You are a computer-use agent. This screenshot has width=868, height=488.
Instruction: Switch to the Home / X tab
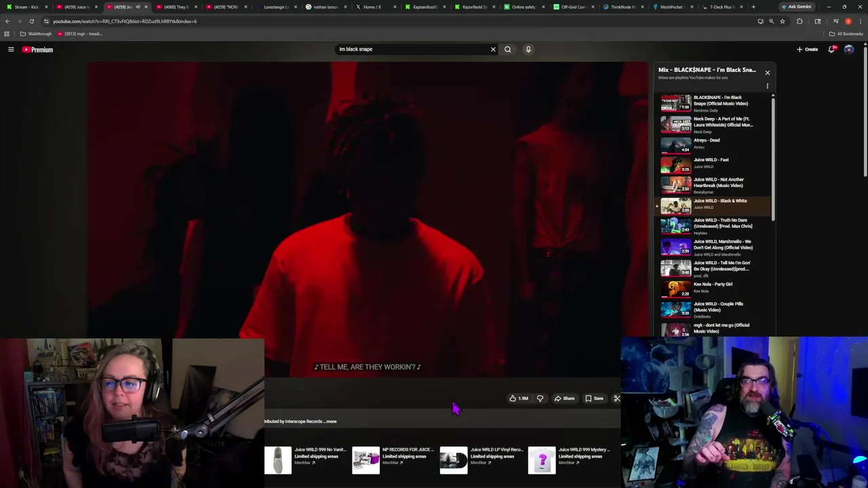pos(375,7)
